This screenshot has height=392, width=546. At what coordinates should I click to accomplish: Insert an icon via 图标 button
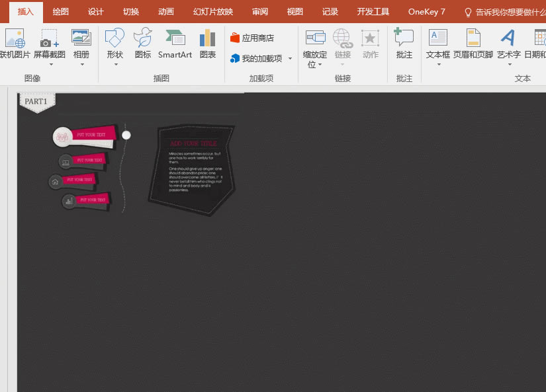(143, 44)
